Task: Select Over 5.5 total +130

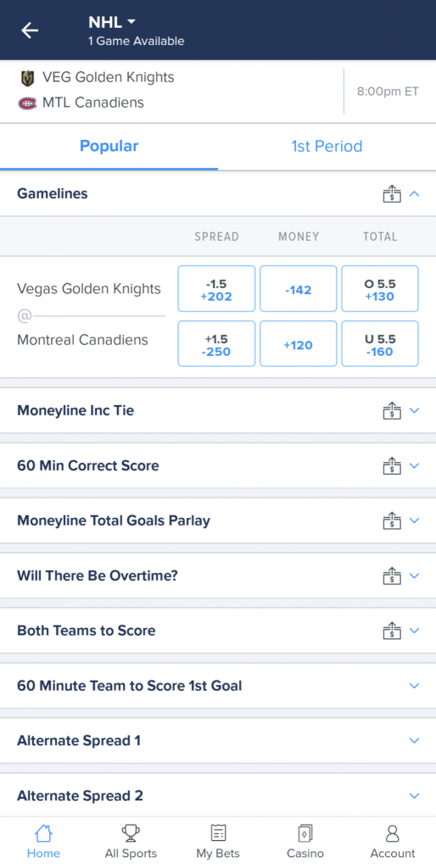Action: (x=379, y=289)
